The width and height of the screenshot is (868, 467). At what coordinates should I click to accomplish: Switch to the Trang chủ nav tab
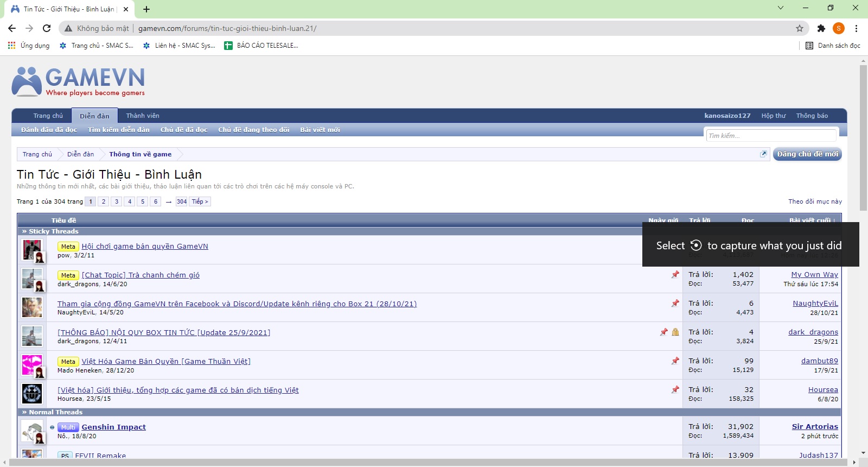tap(48, 116)
